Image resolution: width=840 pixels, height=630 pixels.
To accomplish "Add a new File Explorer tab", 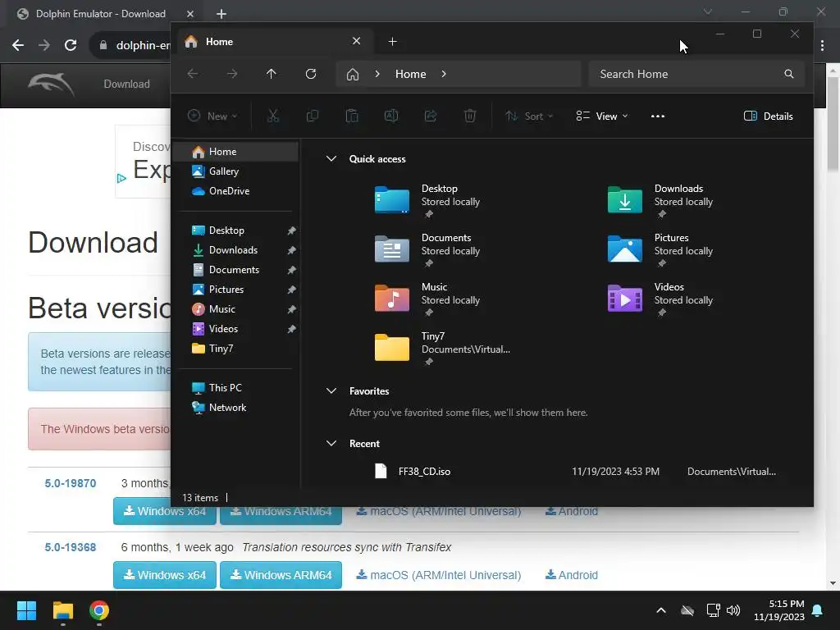I will (392, 42).
